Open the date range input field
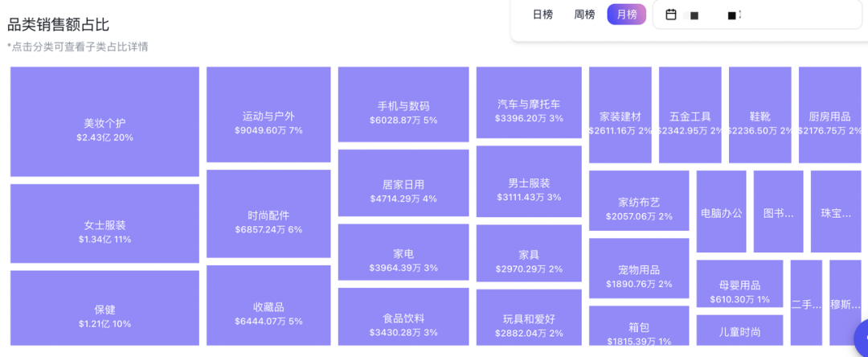The image size is (868, 357). pos(757,15)
